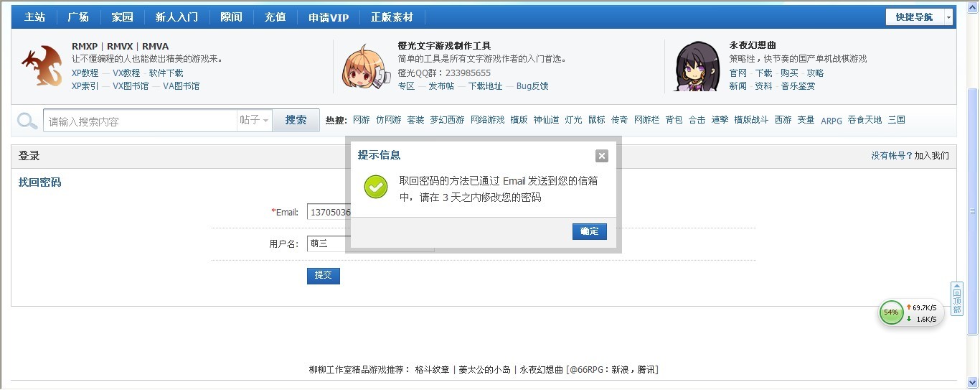The image size is (980, 390).
Task: Open the 攻略 link
Action: [815, 73]
